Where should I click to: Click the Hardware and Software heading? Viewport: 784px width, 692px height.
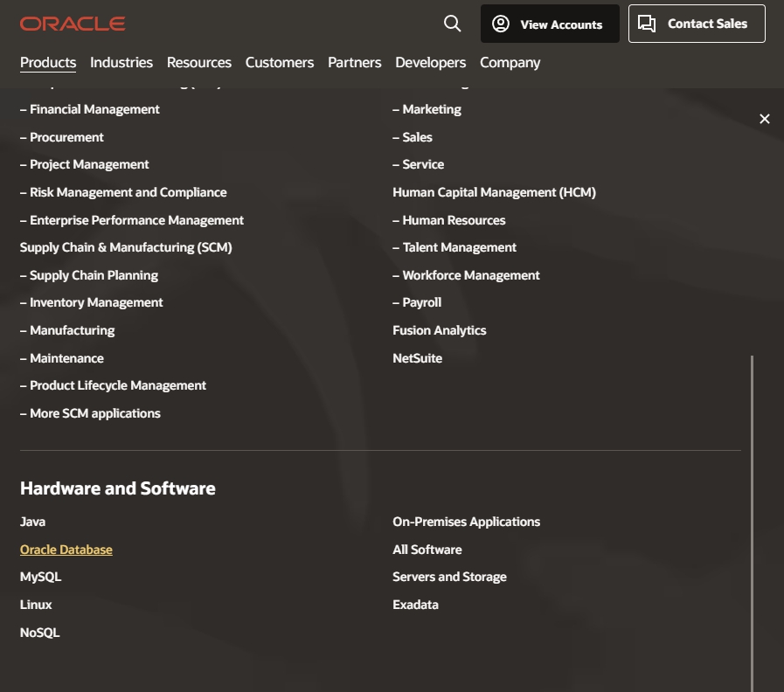pos(117,488)
